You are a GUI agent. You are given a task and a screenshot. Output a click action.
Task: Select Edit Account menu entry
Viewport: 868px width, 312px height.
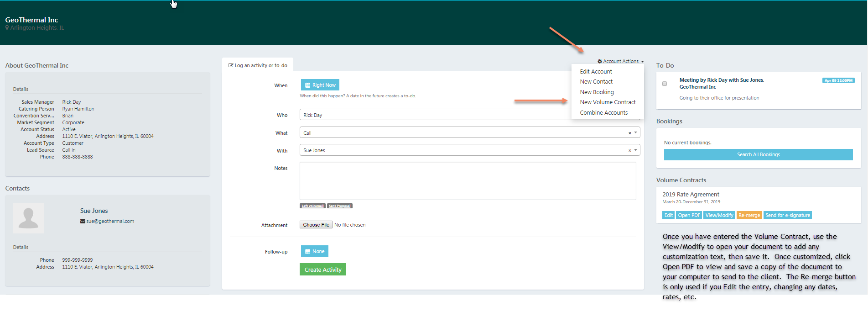click(596, 72)
